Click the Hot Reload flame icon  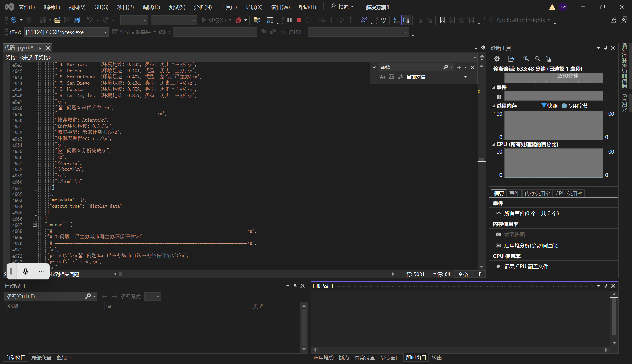238,20
